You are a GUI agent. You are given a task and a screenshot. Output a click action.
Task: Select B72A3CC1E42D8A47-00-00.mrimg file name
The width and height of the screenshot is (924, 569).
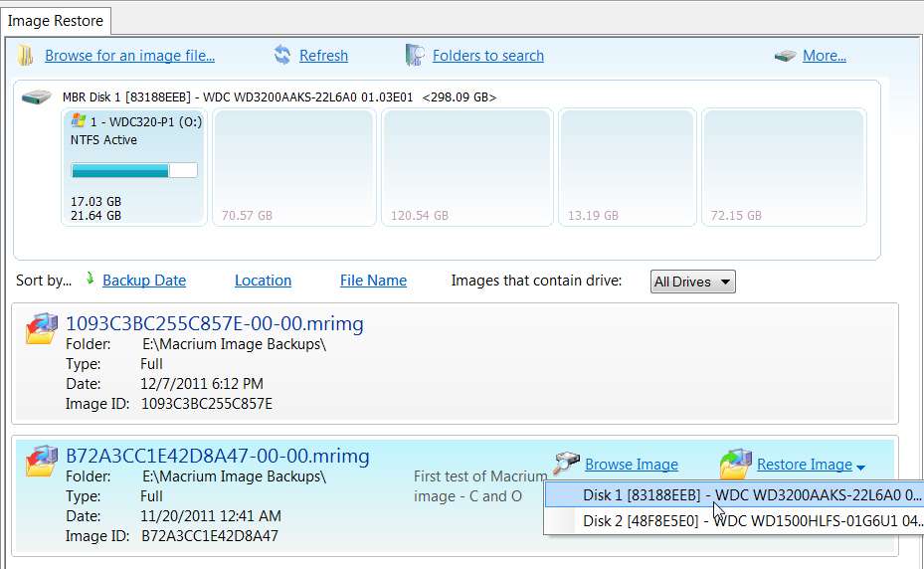[x=218, y=456]
